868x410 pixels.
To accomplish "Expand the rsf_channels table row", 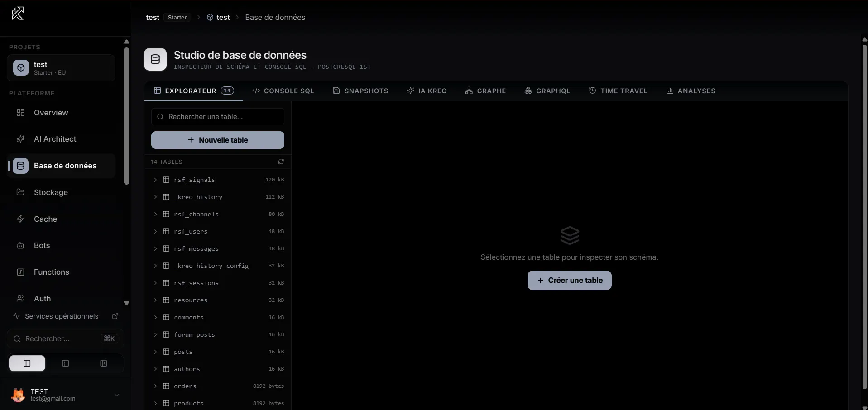I will (155, 214).
